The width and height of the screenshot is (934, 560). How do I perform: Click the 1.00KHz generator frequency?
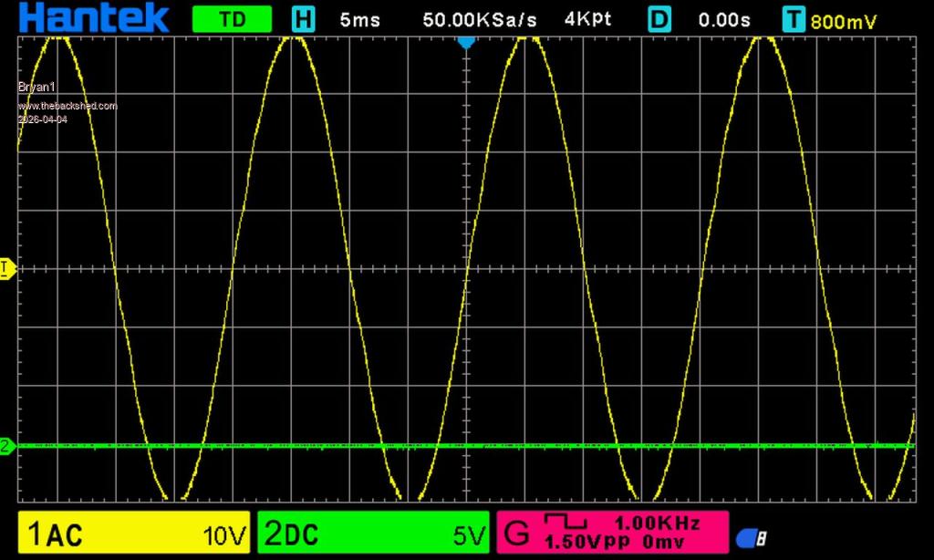coord(657,523)
